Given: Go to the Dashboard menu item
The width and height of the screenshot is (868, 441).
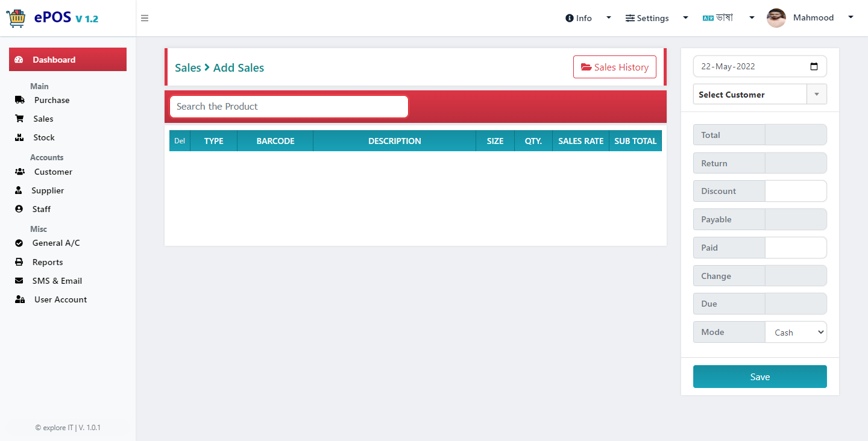Looking at the screenshot, I should (x=68, y=60).
